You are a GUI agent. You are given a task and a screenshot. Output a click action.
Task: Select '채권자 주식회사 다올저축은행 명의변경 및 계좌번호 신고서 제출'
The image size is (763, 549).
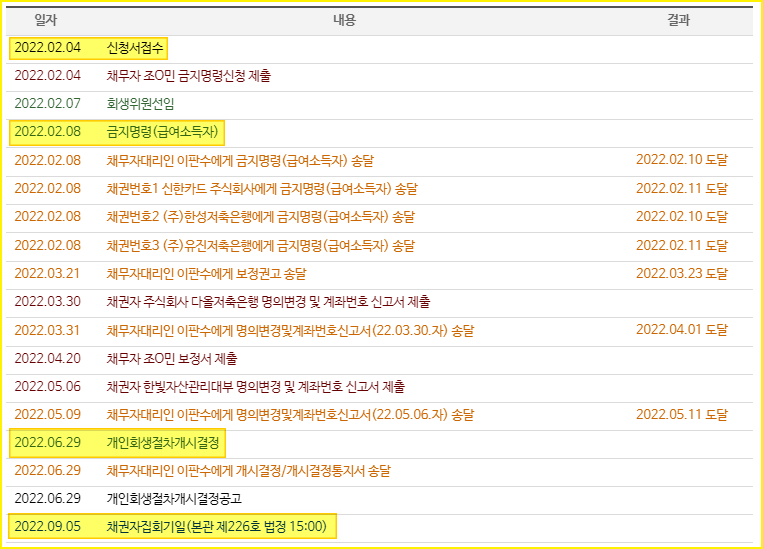pyautogui.click(x=268, y=302)
